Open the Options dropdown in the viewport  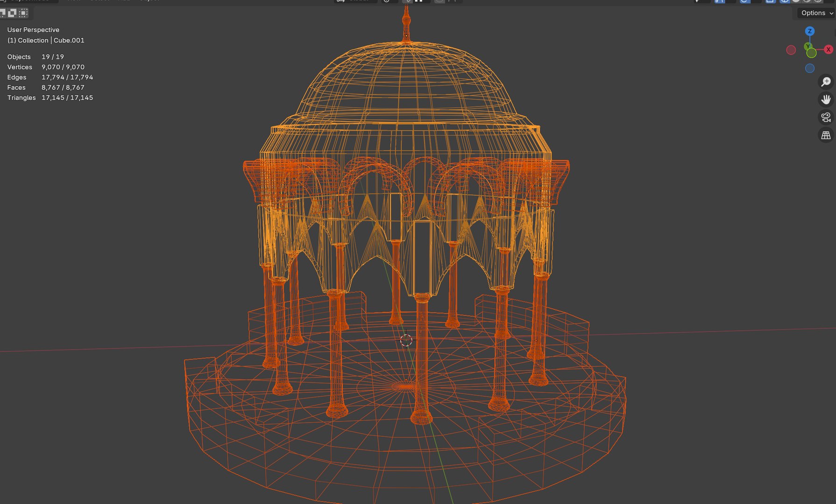point(816,13)
